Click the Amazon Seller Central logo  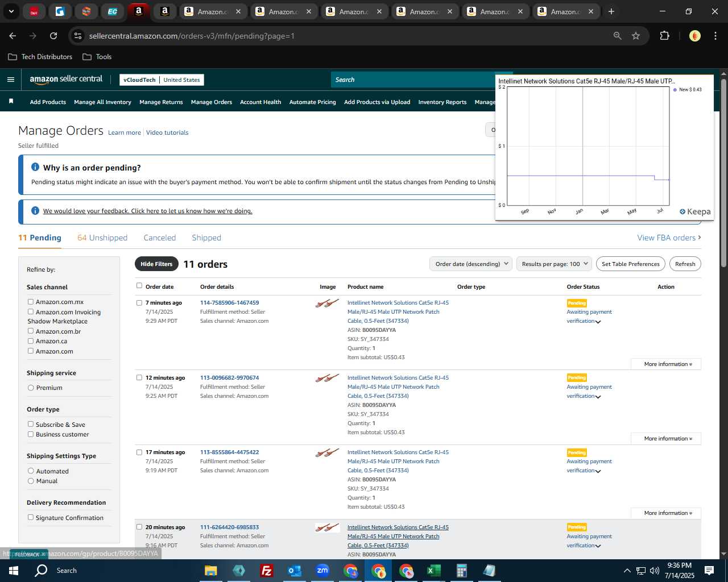[x=66, y=80]
